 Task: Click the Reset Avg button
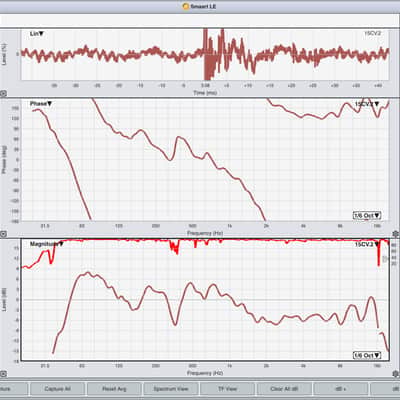(x=114, y=389)
